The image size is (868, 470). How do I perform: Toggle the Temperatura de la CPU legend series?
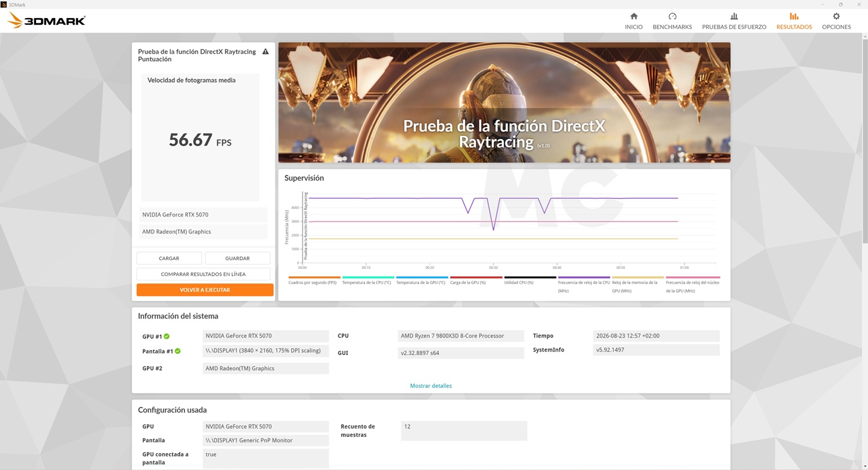click(x=367, y=282)
